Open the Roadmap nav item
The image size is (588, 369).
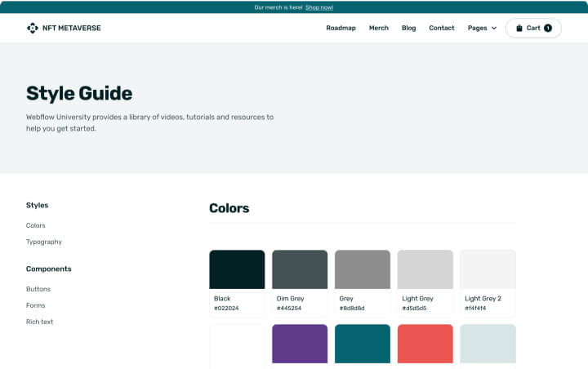341,28
